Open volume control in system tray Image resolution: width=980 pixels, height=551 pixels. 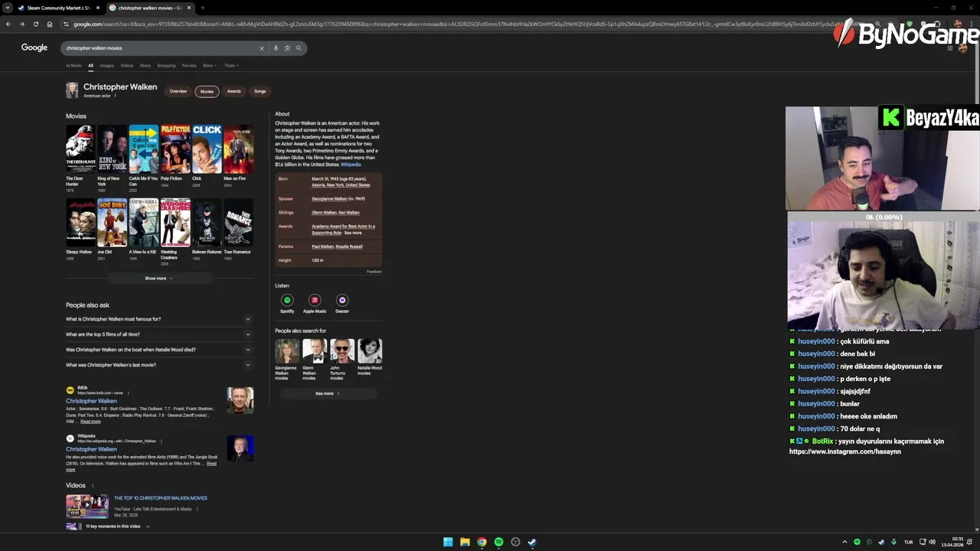[x=932, y=542]
